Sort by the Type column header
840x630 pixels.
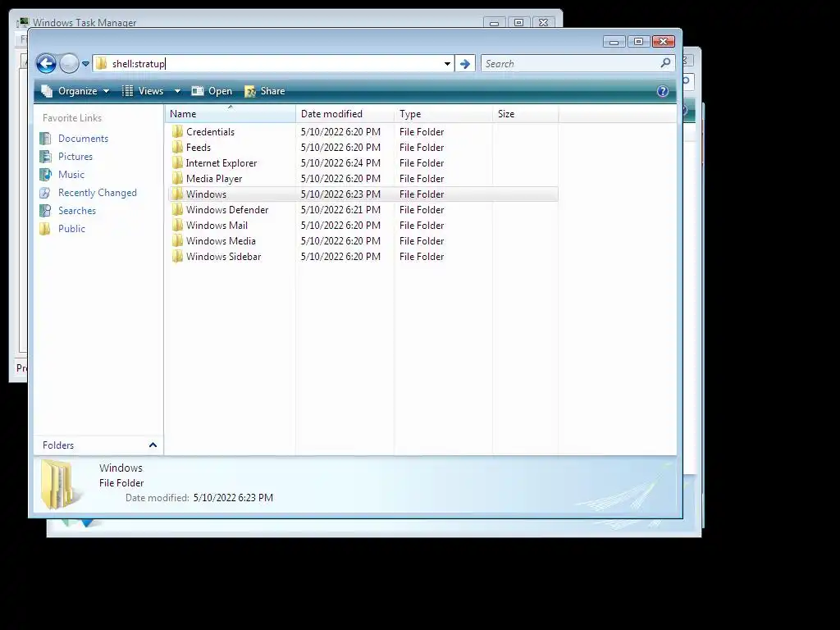(x=443, y=113)
